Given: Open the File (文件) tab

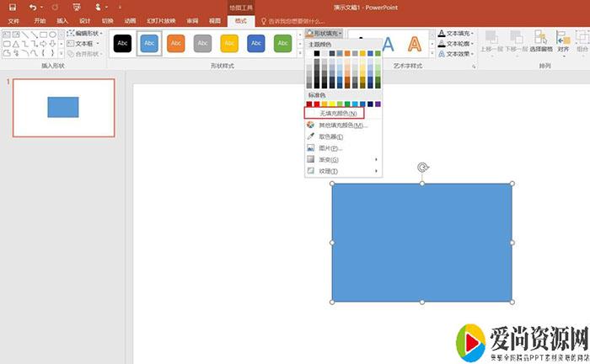Looking at the screenshot, I should pyautogui.click(x=13, y=20).
